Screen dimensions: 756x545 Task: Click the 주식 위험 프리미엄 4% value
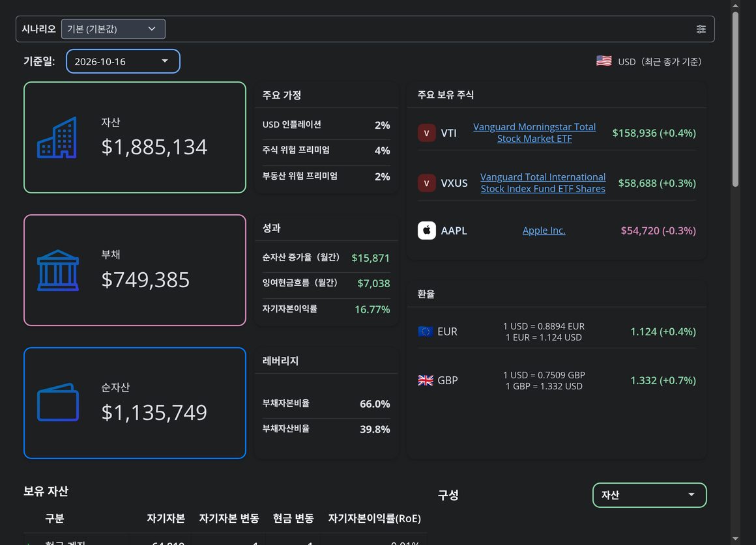(383, 151)
